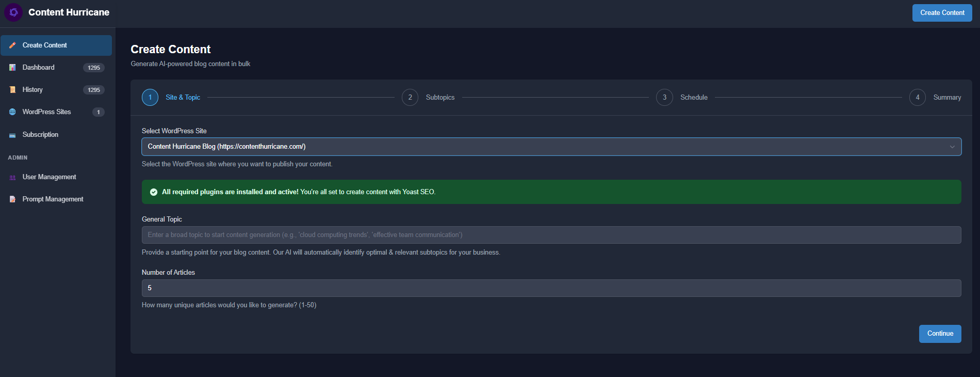
Task: Click the Number of Articles field
Action: (551, 288)
